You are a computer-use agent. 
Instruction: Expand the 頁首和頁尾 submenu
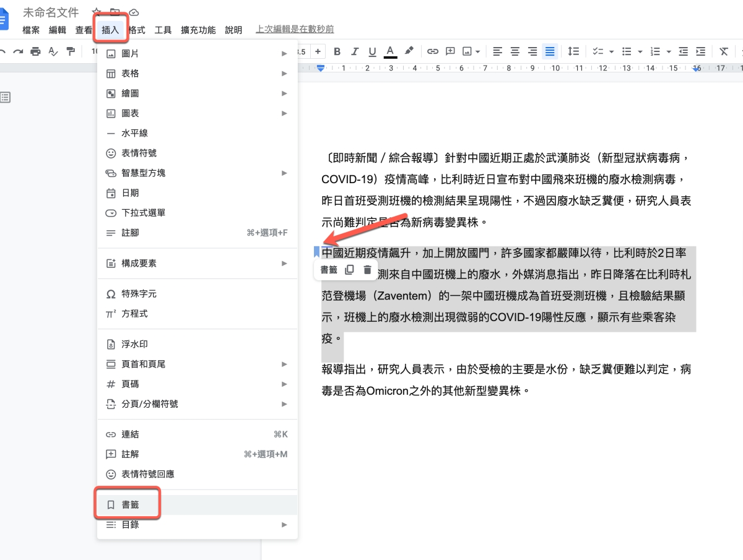[198, 364]
